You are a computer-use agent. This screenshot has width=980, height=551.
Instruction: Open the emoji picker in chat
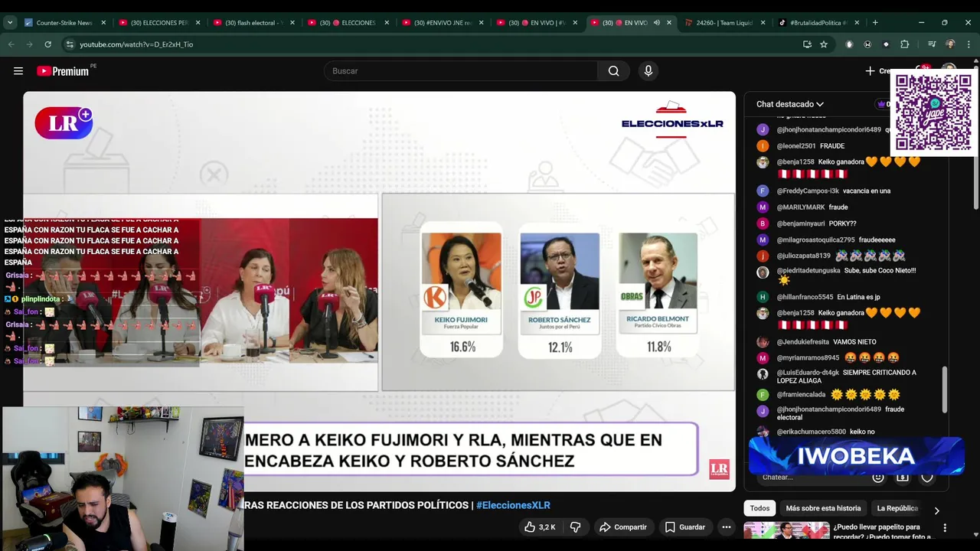(x=878, y=477)
